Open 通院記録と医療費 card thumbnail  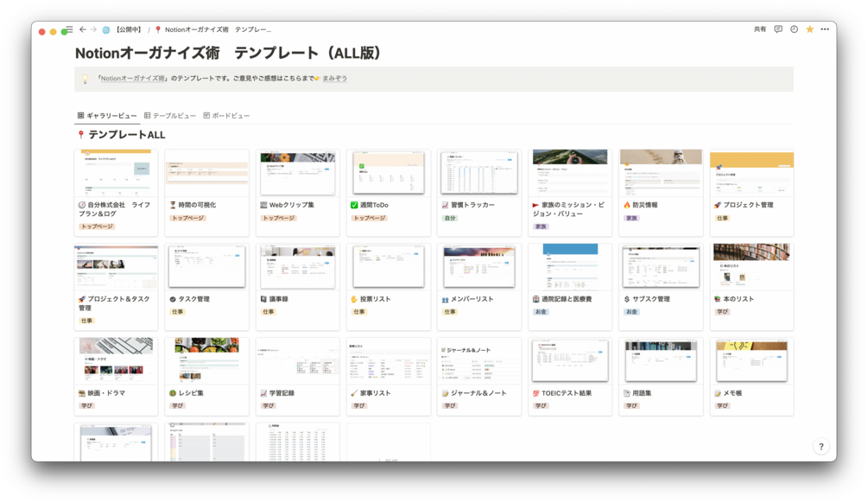570,267
